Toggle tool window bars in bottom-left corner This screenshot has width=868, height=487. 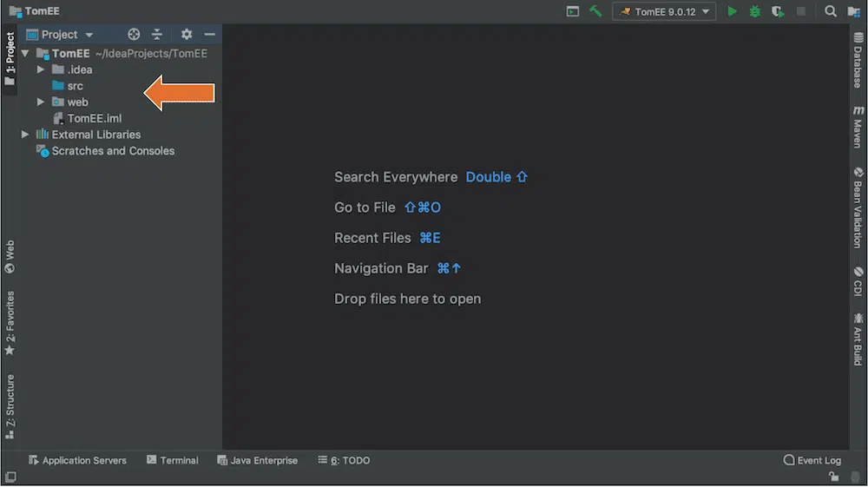click(10, 477)
